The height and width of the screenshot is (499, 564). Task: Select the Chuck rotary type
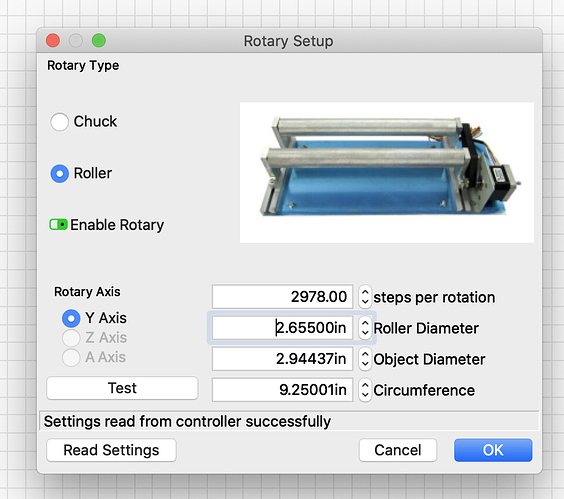tap(59, 122)
